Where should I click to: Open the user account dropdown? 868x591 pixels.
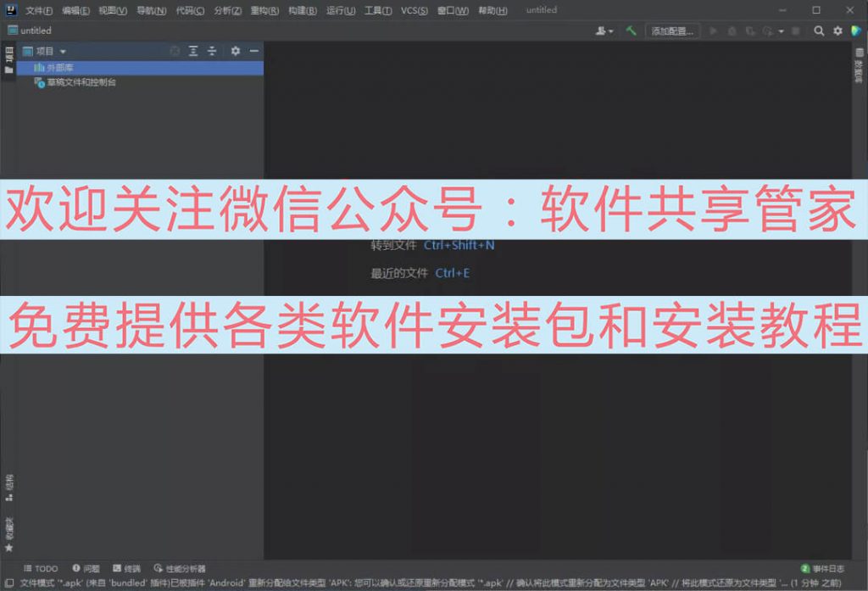tap(604, 31)
